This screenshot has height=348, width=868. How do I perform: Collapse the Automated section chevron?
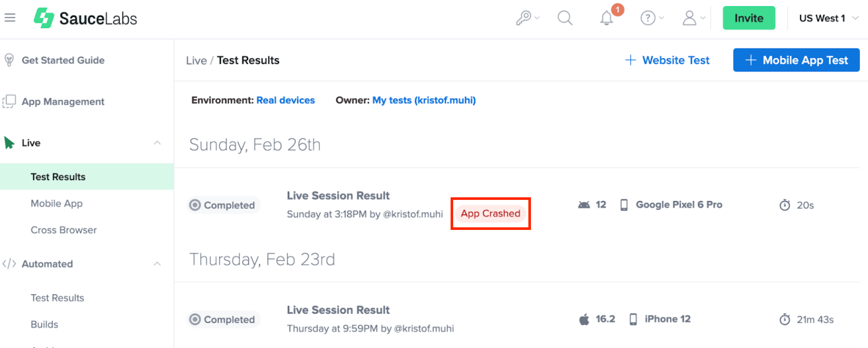[157, 264]
